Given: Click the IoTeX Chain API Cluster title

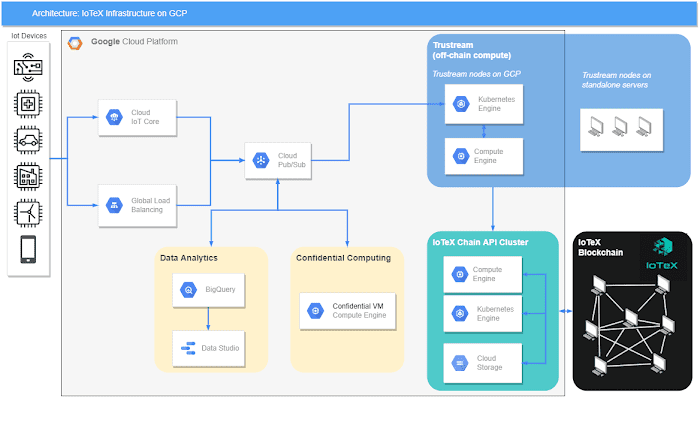Looking at the screenshot, I should [x=480, y=242].
